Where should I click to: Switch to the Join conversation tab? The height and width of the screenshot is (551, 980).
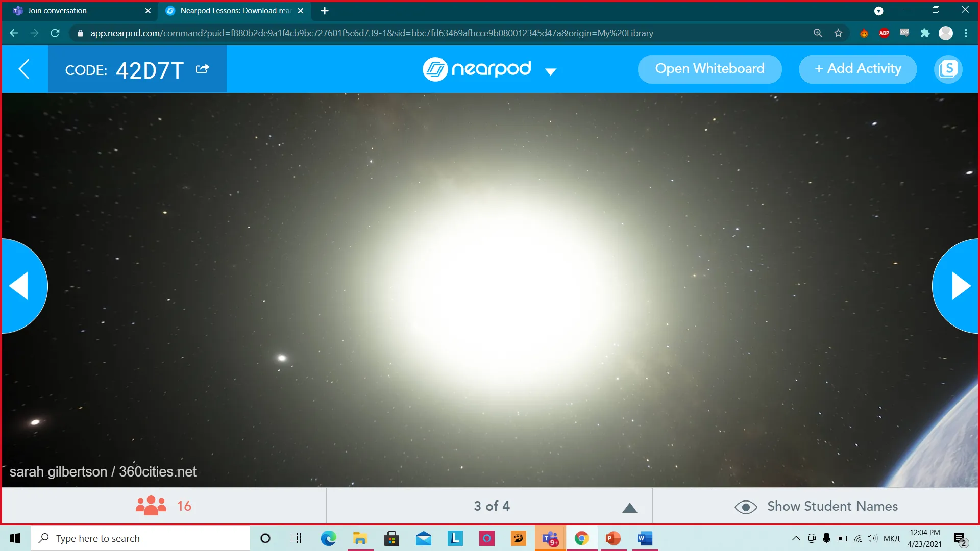(79, 11)
